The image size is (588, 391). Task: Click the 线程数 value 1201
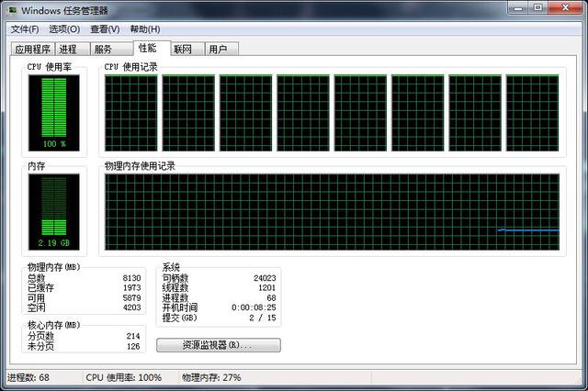267,287
